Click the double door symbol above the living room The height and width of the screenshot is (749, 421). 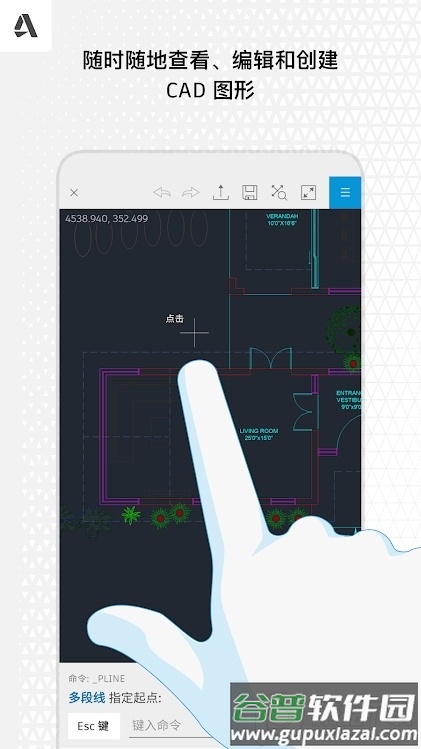(271, 358)
